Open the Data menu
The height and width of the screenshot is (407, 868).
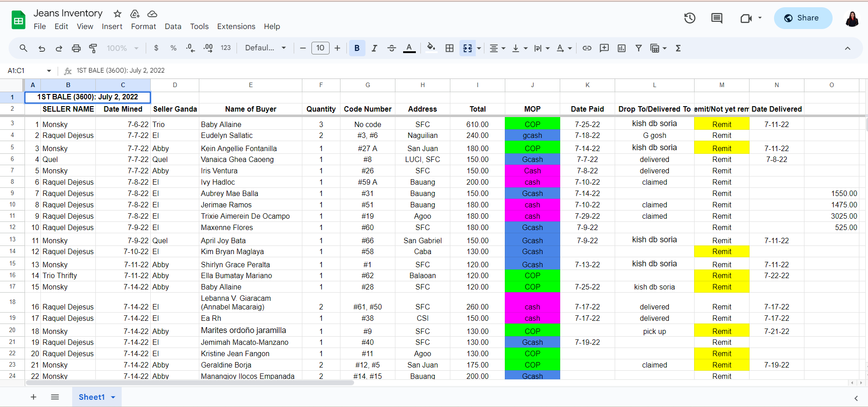tap(173, 26)
